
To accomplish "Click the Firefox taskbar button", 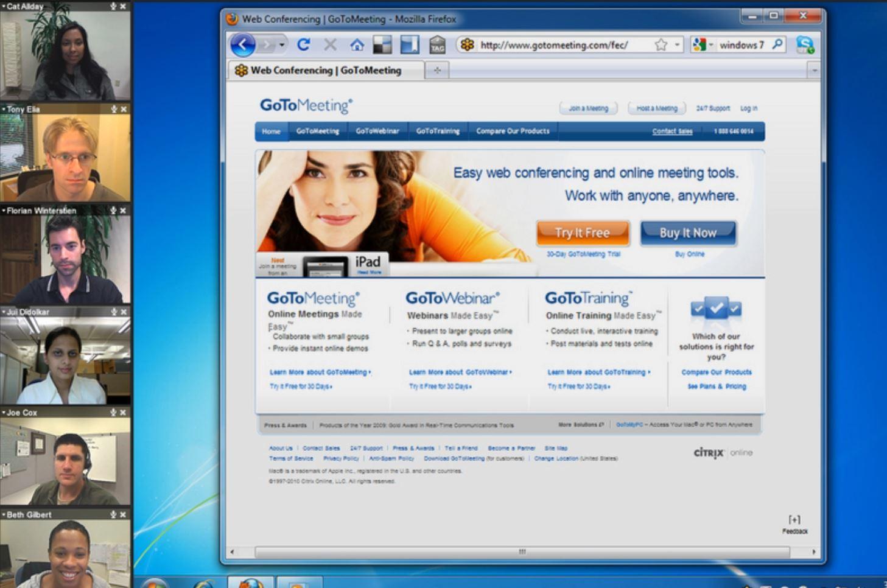I will pos(250,583).
